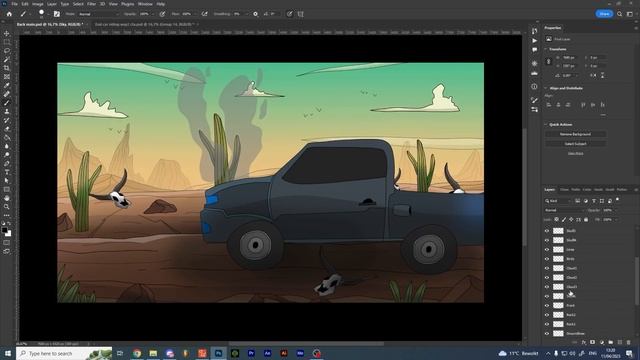Hide the Cloud1 layer

point(547,268)
